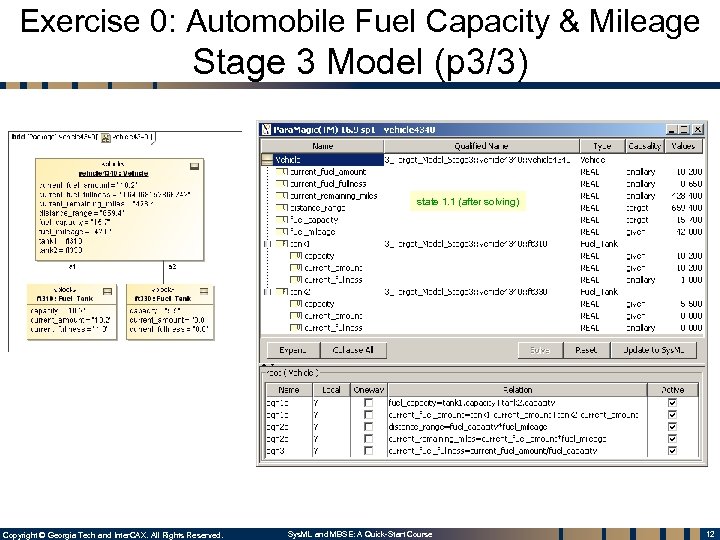The height and width of the screenshot is (540, 720).
Task: Click the Type column header
Action: point(602,146)
